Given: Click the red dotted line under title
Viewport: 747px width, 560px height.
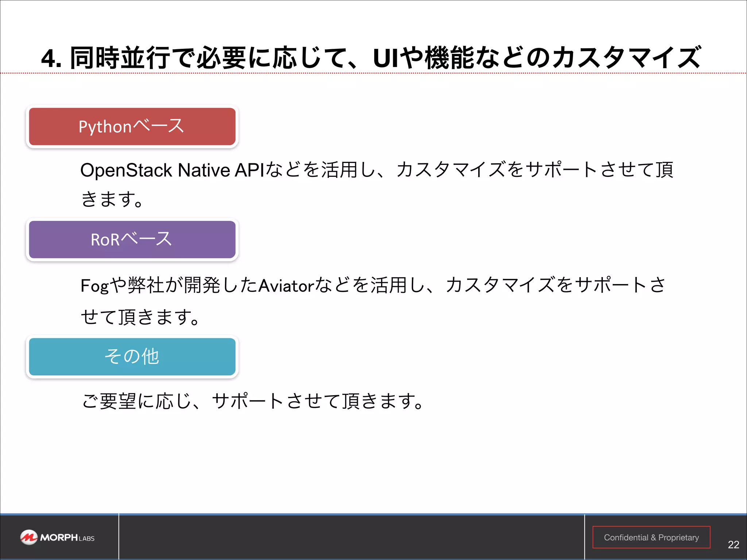Looking at the screenshot, I should tap(373, 73).
